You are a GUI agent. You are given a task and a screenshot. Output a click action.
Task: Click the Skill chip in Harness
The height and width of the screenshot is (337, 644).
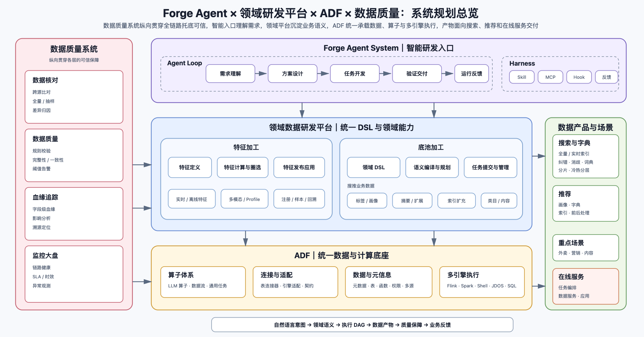pos(522,77)
